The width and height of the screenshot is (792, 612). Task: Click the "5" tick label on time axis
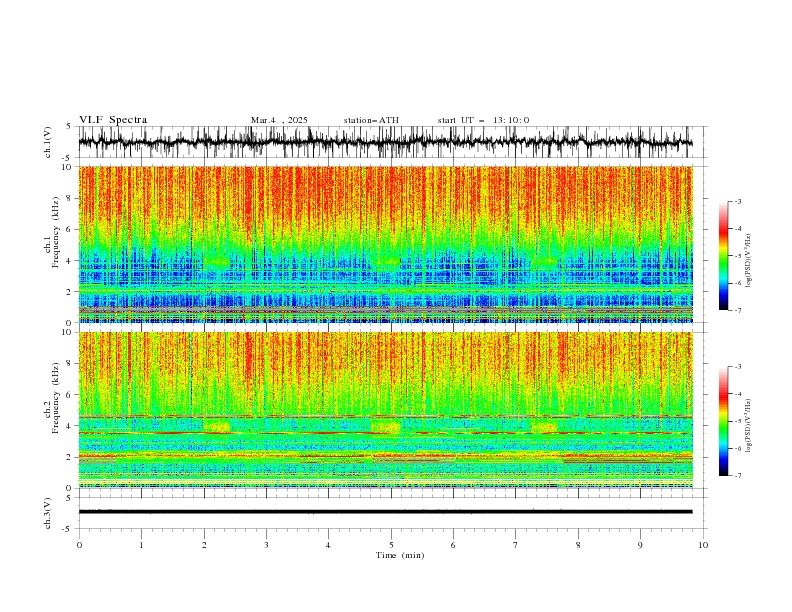tap(391, 545)
